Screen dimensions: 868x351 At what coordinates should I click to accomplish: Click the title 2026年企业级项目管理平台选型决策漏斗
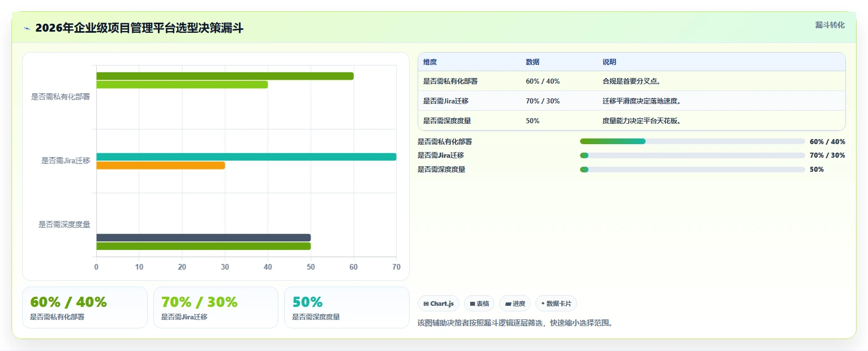(x=139, y=28)
